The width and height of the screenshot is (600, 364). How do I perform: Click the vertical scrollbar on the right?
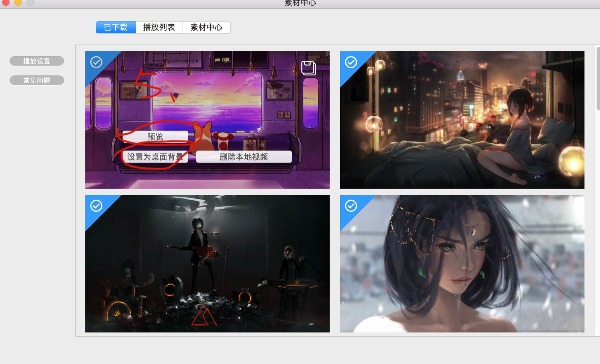[598, 78]
